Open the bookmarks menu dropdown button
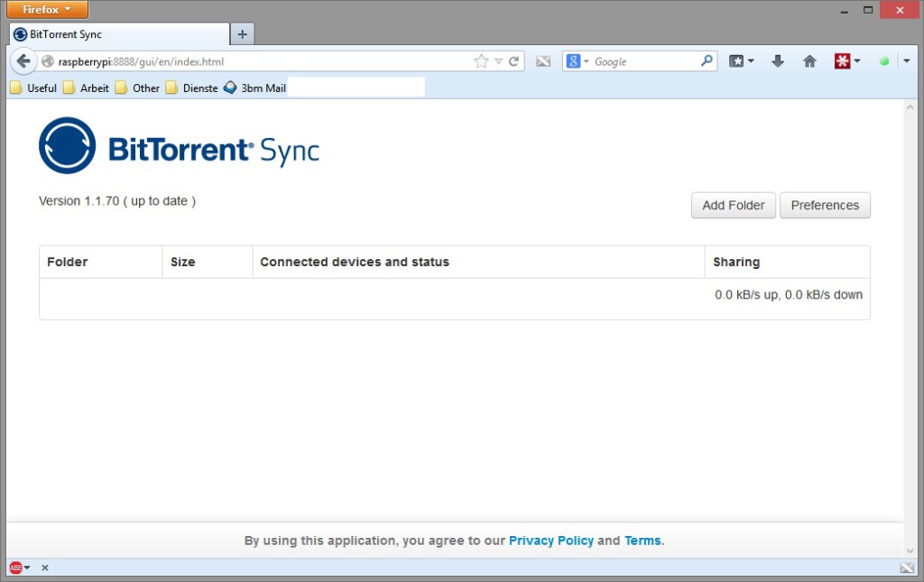The image size is (924, 582). click(742, 61)
